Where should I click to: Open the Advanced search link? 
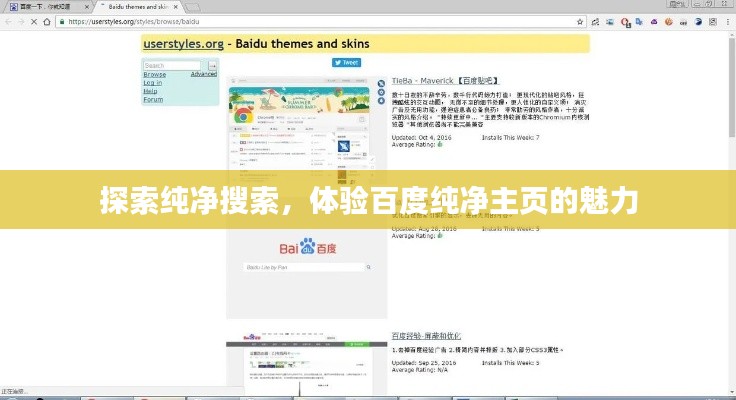(x=204, y=74)
